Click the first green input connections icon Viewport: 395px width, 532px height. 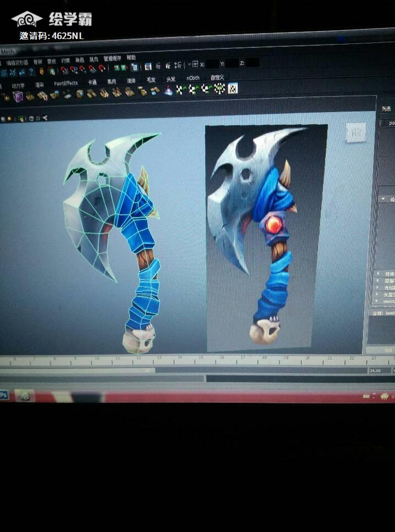pos(117,68)
